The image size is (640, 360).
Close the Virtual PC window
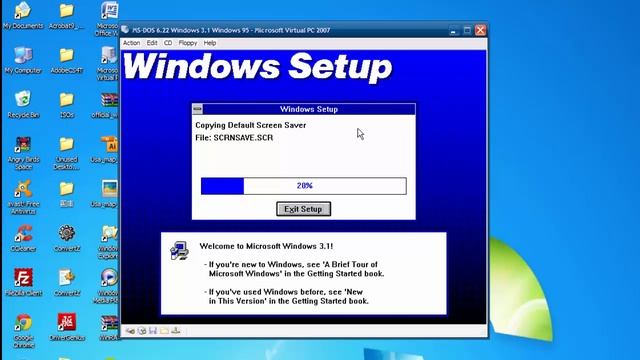click(x=480, y=30)
